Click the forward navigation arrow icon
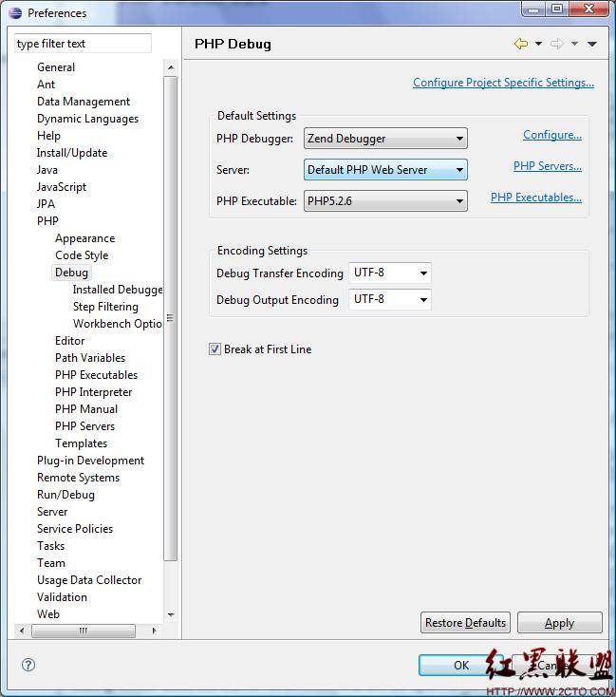 pos(556,44)
